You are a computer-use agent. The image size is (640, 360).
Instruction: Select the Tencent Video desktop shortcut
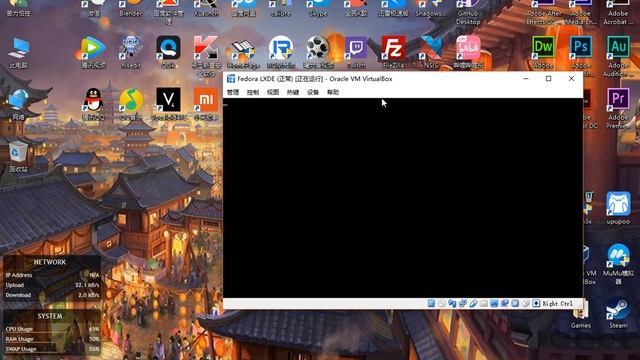pos(93,52)
